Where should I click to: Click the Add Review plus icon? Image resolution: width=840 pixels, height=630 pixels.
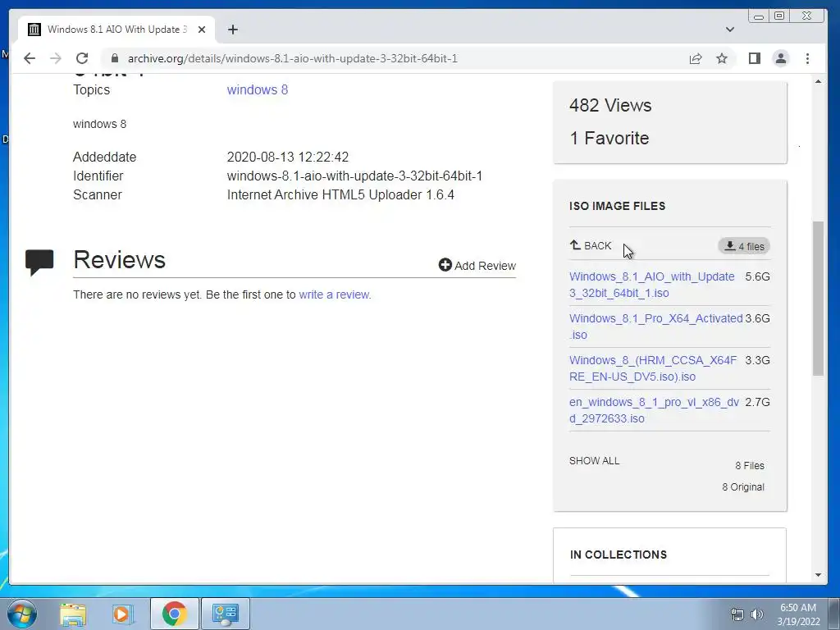tap(445, 265)
